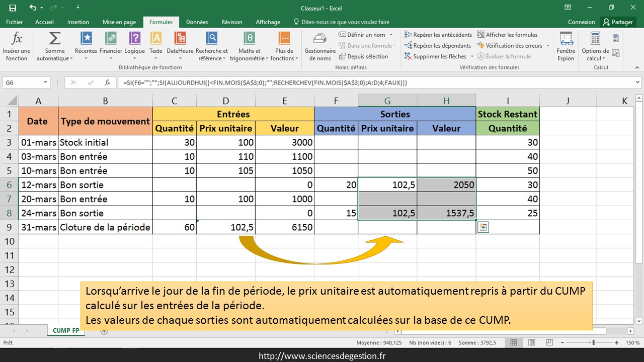Open the Logique functions library
The height and width of the screenshot is (362, 644).
click(134, 39)
